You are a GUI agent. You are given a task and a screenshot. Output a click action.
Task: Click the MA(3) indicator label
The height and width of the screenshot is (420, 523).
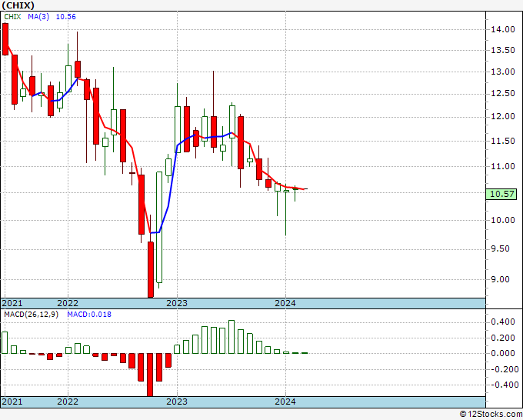(x=38, y=17)
